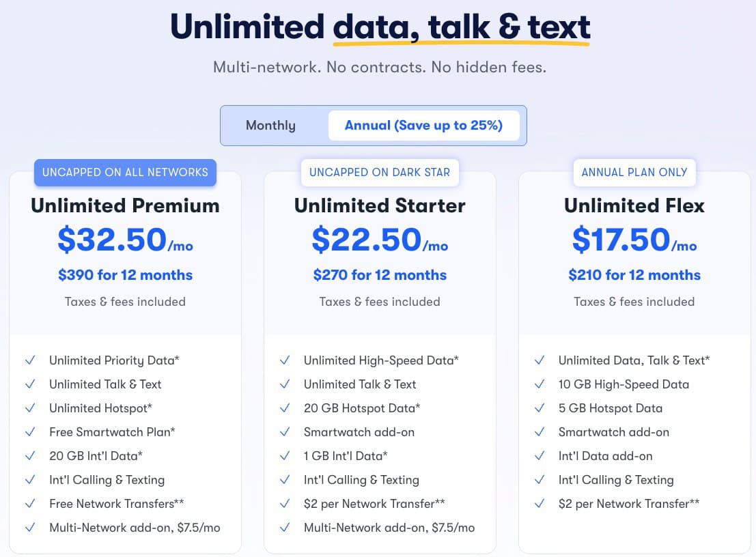This screenshot has height=557, width=756.
Task: Click checkmark next to 20 GB Hotspot Data
Action: (x=285, y=408)
